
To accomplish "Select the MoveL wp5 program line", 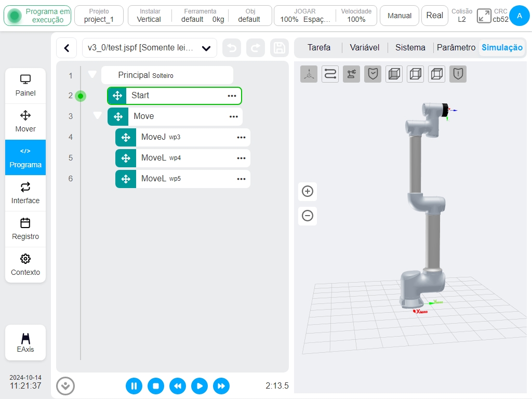I will click(x=183, y=179).
